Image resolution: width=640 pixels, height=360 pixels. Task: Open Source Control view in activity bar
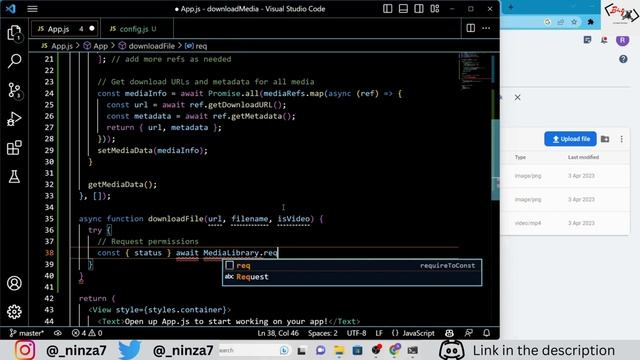pos(14,90)
